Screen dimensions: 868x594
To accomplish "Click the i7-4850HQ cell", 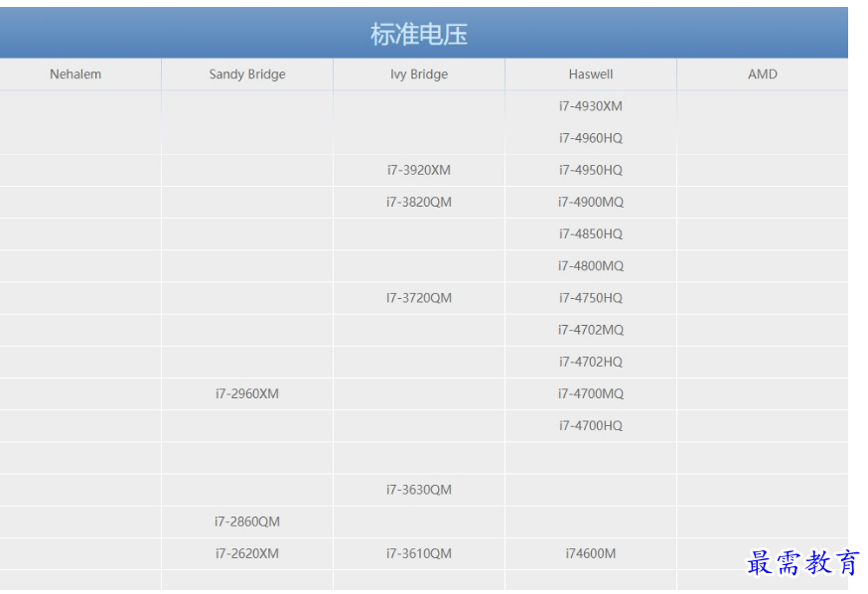I will 591,234.
